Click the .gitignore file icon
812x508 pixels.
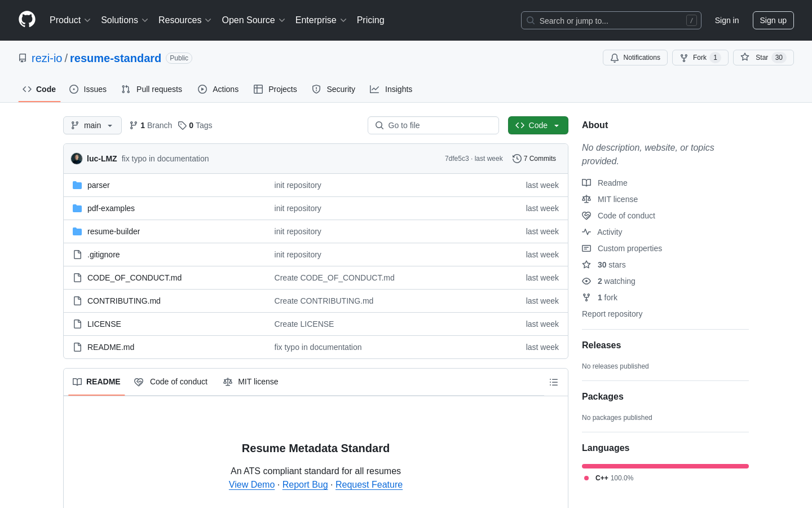[77, 255]
